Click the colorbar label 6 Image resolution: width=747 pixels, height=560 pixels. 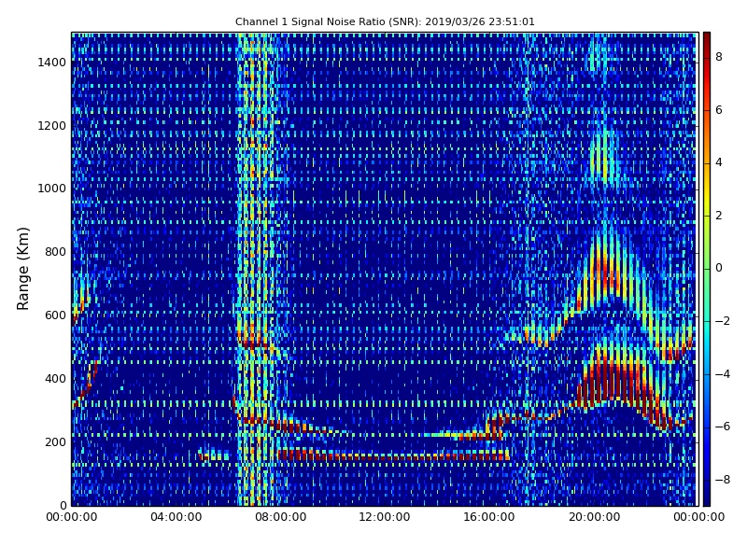click(x=719, y=110)
